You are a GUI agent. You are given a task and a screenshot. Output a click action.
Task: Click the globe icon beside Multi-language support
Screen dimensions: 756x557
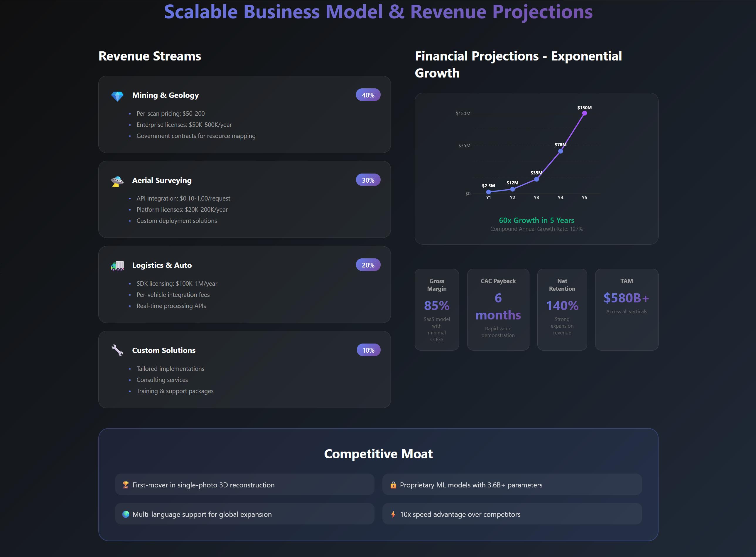coord(126,514)
